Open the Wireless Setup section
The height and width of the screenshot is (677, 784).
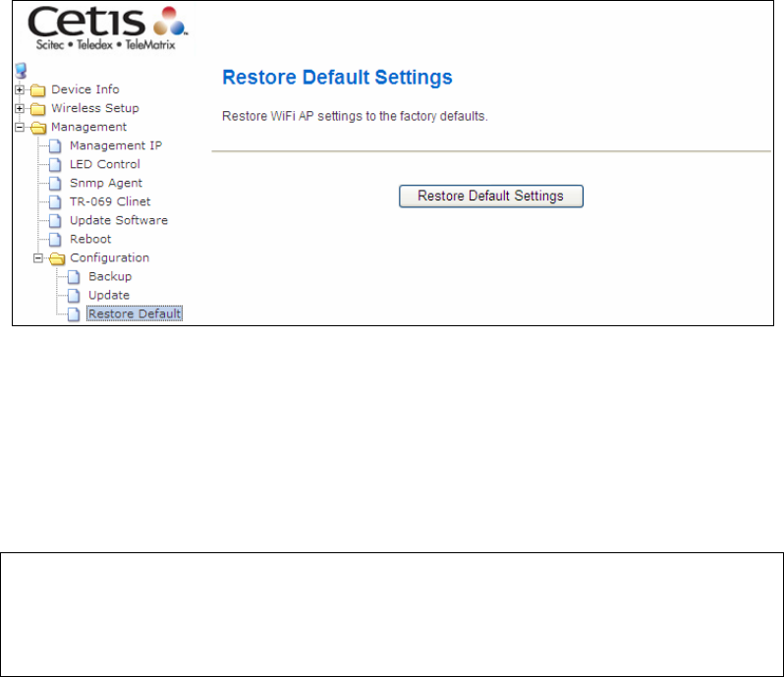point(95,108)
